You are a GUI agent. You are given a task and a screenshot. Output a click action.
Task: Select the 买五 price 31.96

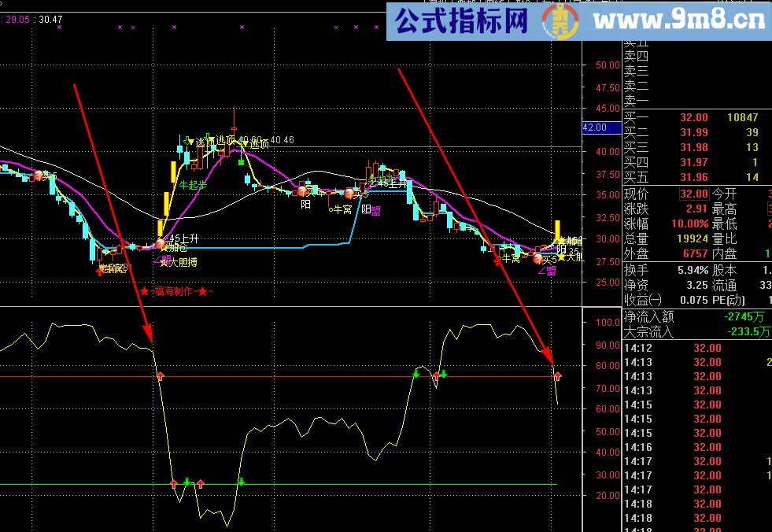pyautogui.click(x=694, y=177)
